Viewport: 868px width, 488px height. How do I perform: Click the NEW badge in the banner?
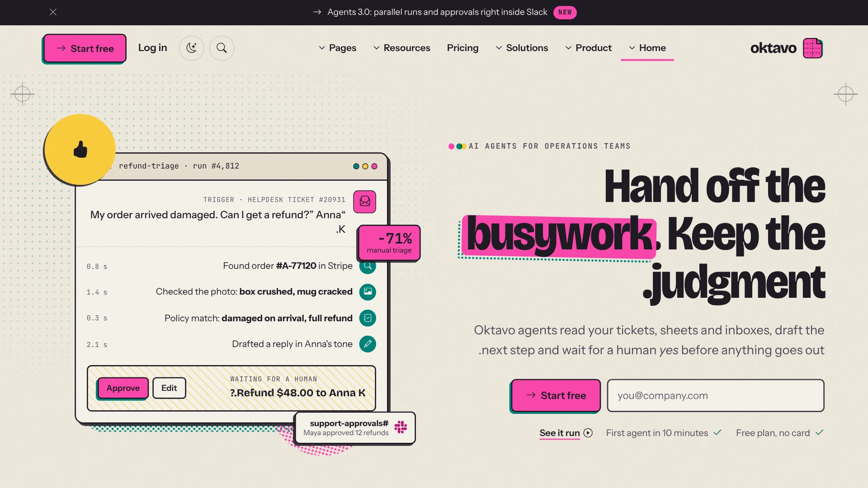[x=565, y=12]
